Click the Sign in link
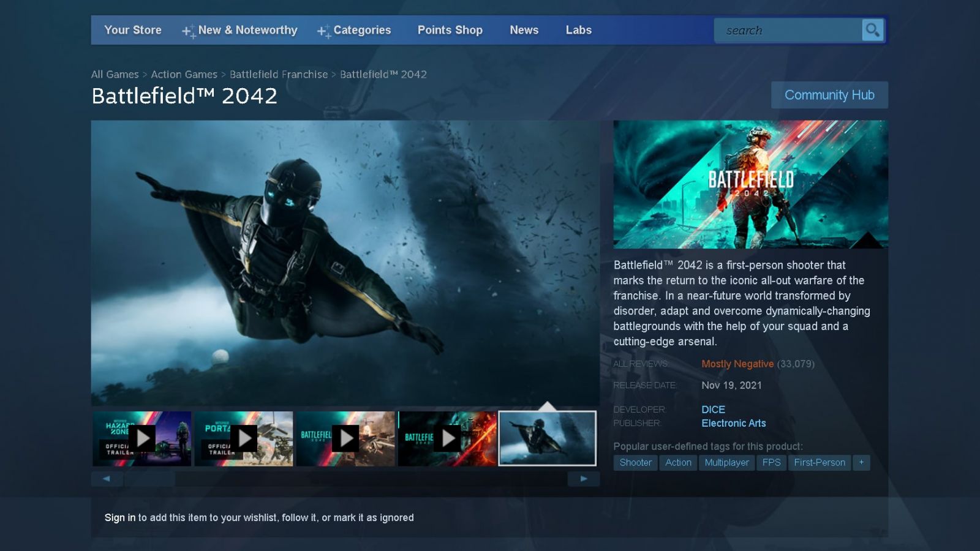The width and height of the screenshot is (980, 551). click(x=119, y=517)
